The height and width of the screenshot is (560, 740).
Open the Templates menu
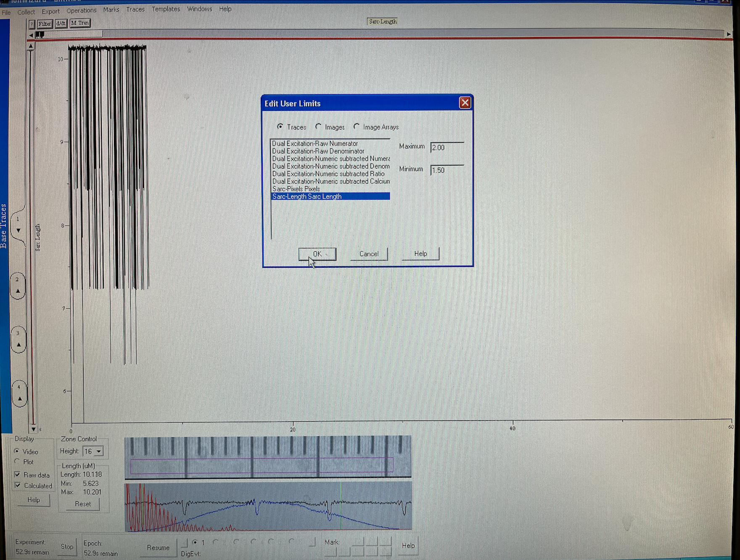[x=166, y=9]
